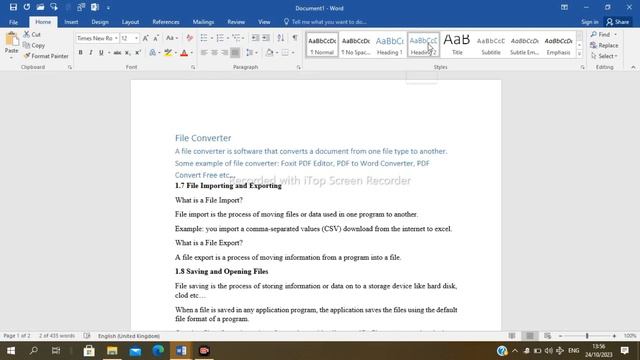Open File Explorer from taskbar
The image size is (640, 360).
(x=112, y=351)
